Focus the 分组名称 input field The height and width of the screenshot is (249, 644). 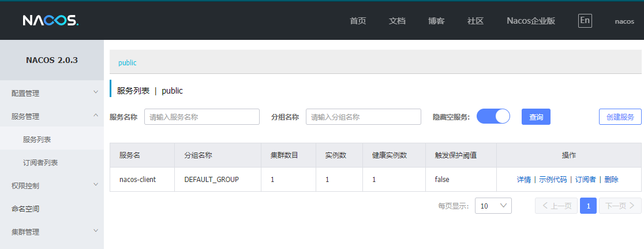click(364, 117)
